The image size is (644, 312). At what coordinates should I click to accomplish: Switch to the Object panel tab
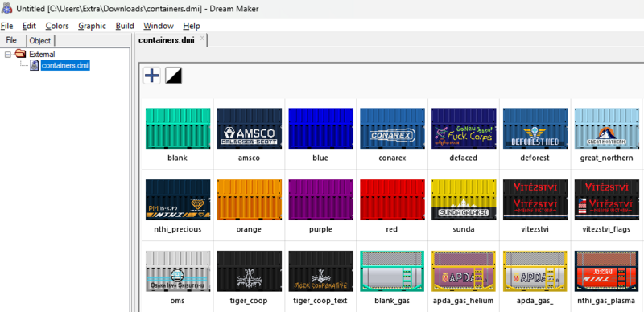click(40, 41)
